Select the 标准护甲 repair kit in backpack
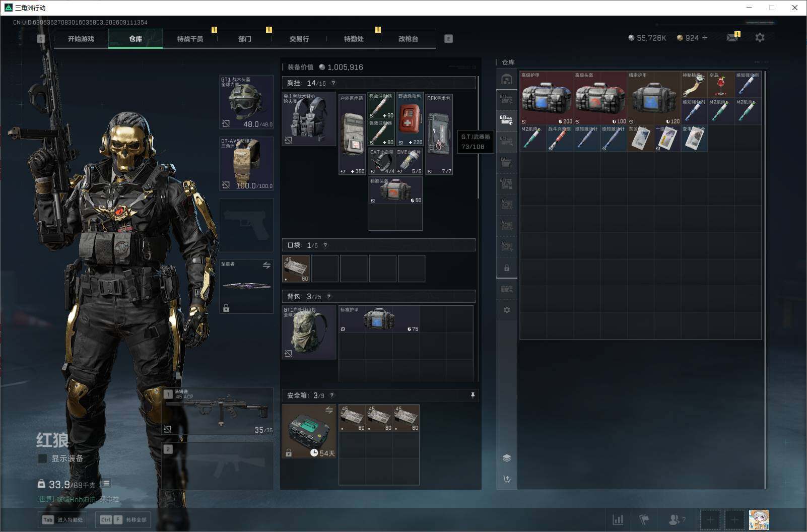Screen dimensions: 807x532 (x=379, y=319)
